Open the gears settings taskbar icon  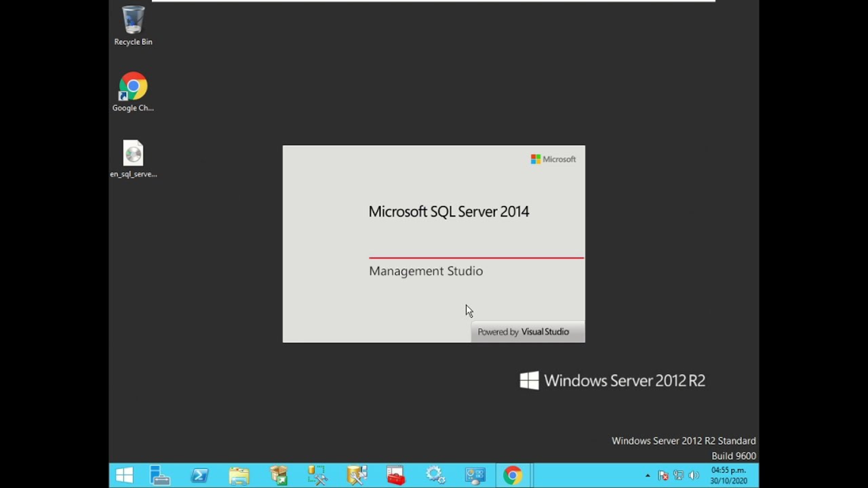point(435,475)
